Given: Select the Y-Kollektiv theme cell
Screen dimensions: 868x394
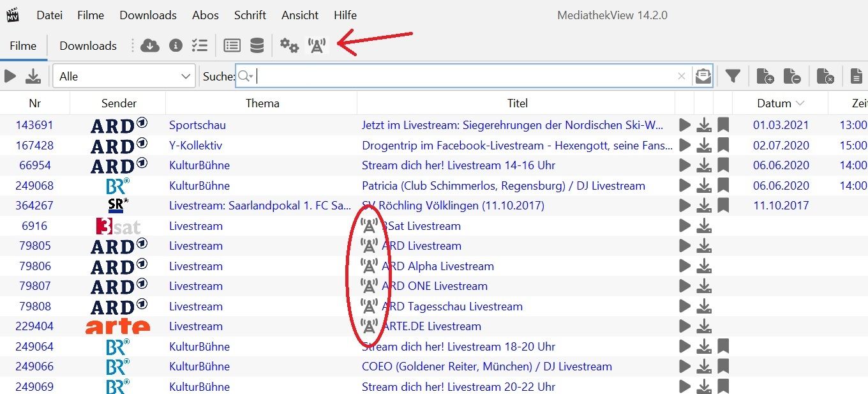Looking at the screenshot, I should click(195, 146).
